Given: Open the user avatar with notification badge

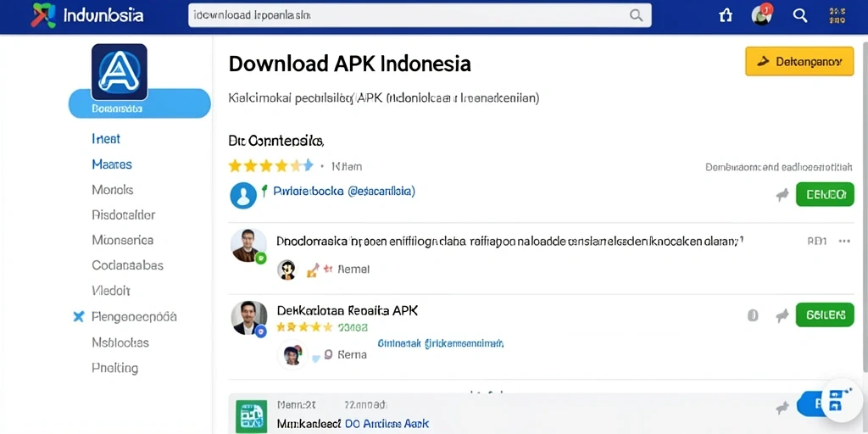Looking at the screenshot, I should click(762, 14).
